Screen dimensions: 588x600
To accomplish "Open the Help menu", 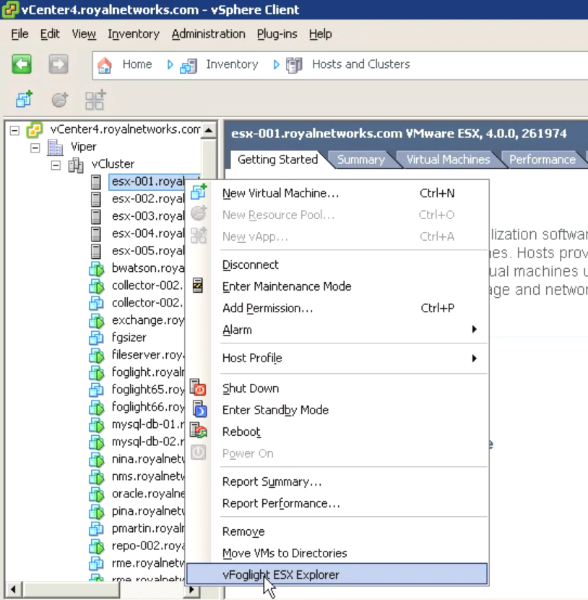I will pyautogui.click(x=321, y=34).
